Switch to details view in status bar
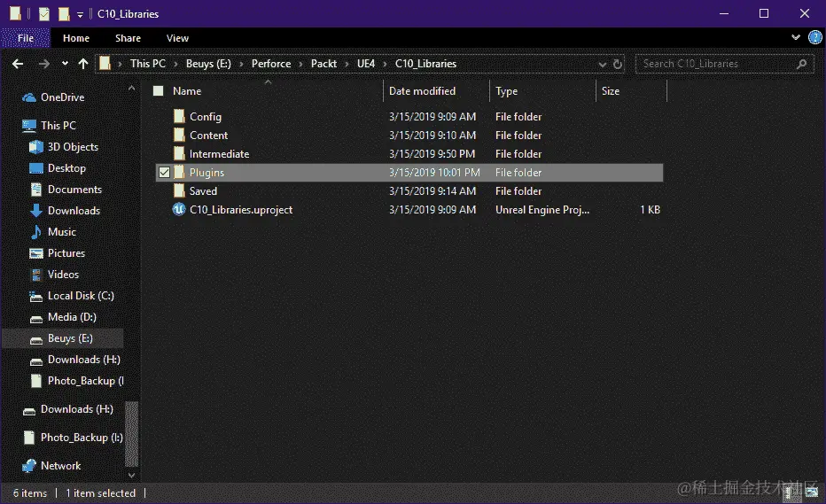 (789, 492)
